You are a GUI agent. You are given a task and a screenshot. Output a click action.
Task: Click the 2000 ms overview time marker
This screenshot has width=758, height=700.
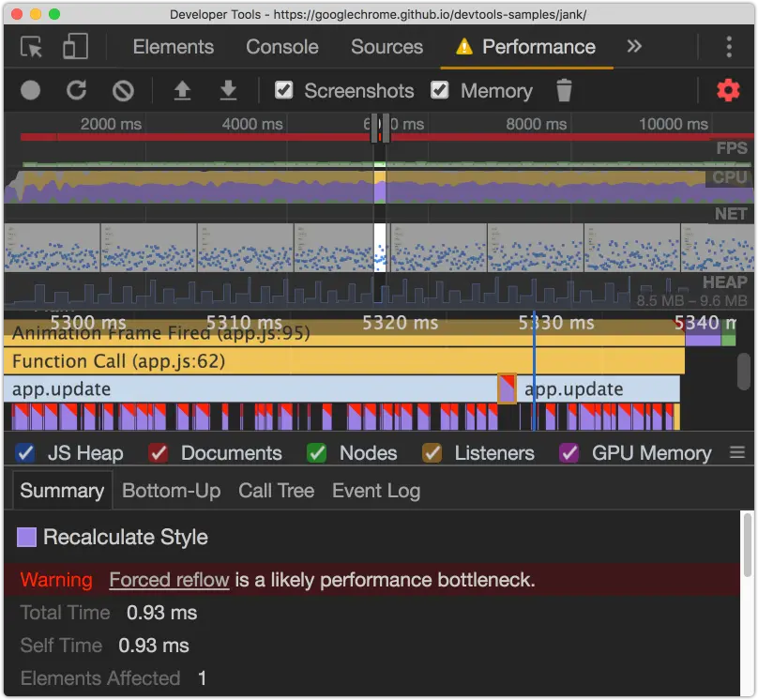coord(111,124)
